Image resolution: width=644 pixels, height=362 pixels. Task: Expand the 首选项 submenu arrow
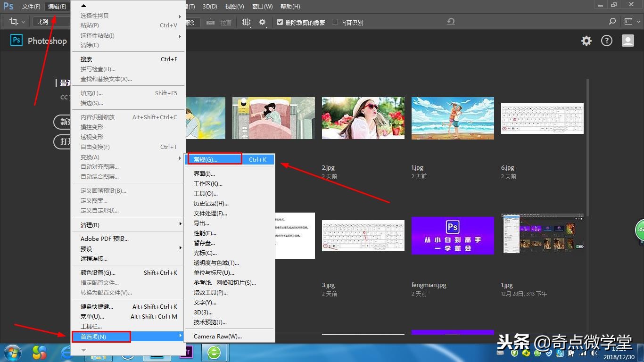tap(181, 337)
